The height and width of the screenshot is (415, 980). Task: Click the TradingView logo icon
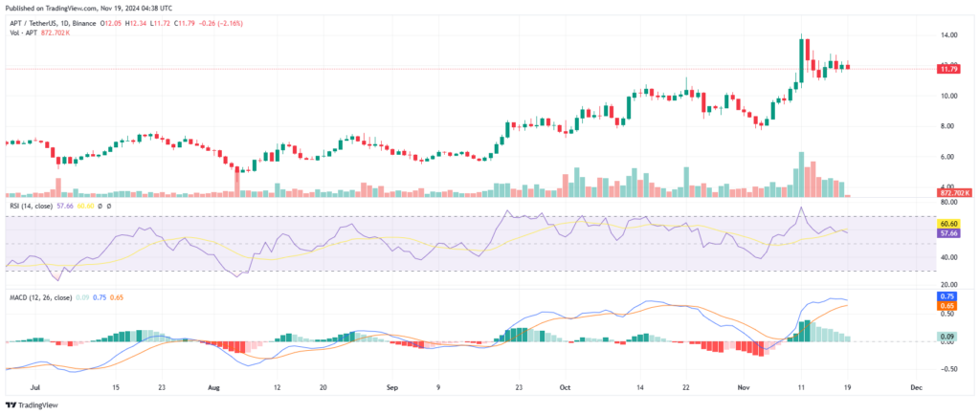(x=13, y=404)
